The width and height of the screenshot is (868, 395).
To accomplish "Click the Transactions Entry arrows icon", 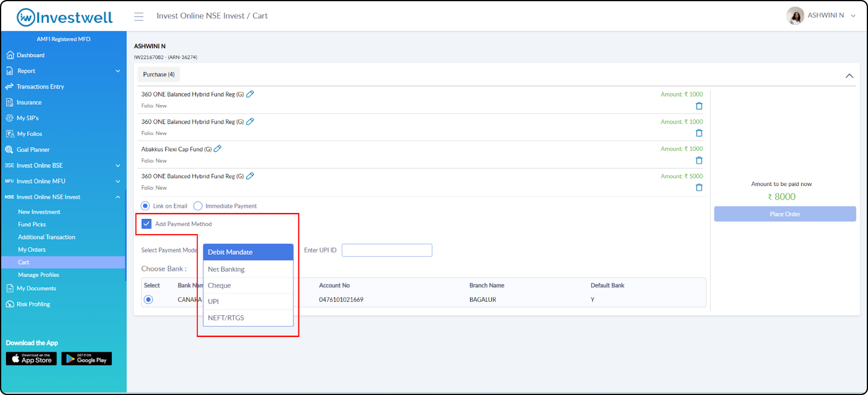I will point(9,87).
